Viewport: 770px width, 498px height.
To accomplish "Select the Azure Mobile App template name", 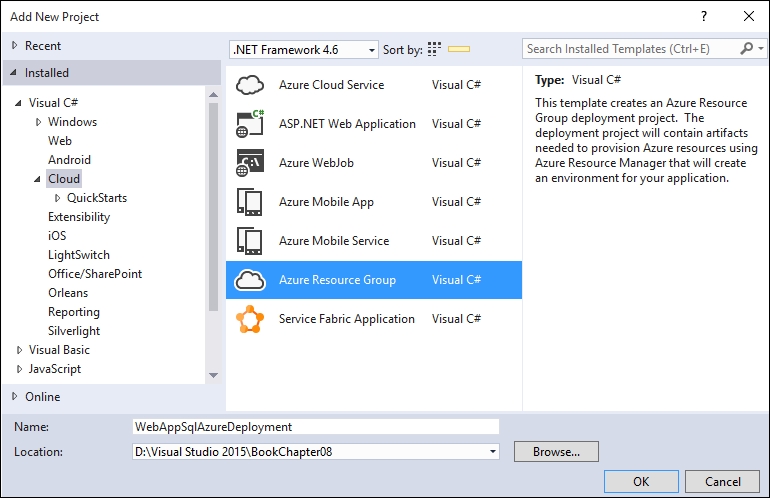I will point(327,202).
